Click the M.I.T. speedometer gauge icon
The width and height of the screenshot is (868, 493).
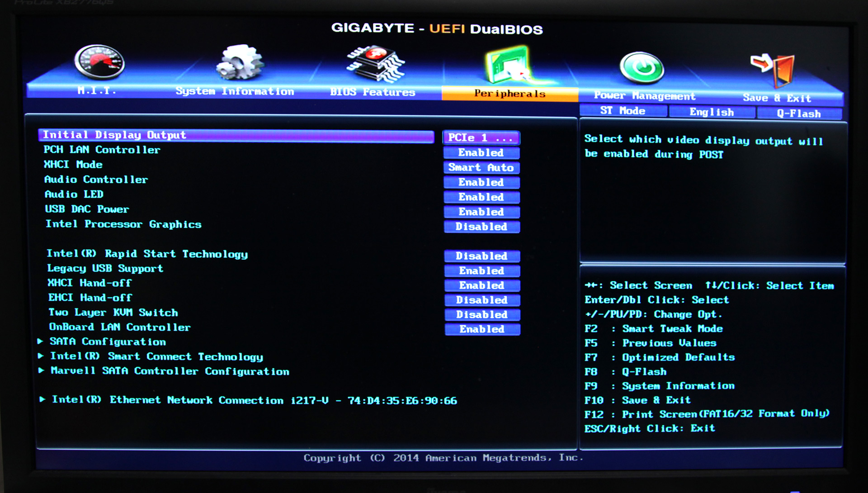(x=99, y=62)
